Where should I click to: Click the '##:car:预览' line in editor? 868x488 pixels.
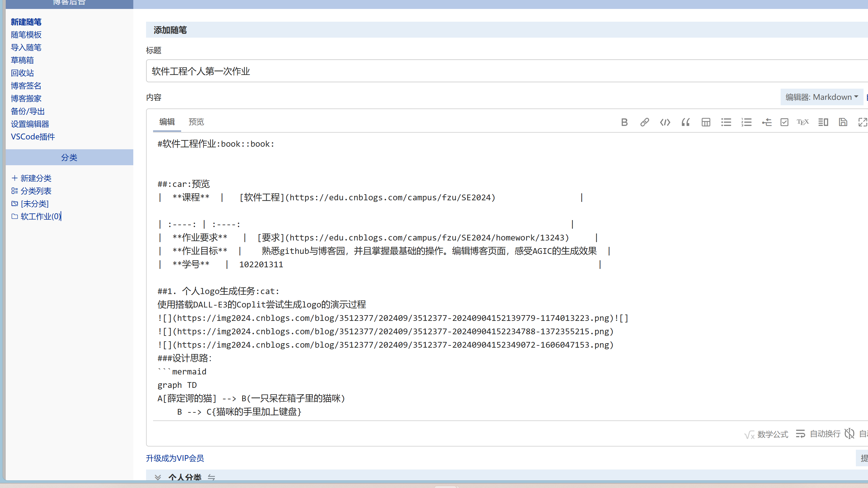[x=184, y=184]
